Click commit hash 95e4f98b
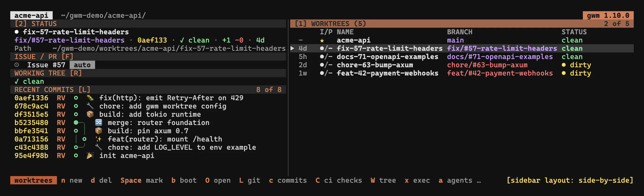 [x=31, y=156]
